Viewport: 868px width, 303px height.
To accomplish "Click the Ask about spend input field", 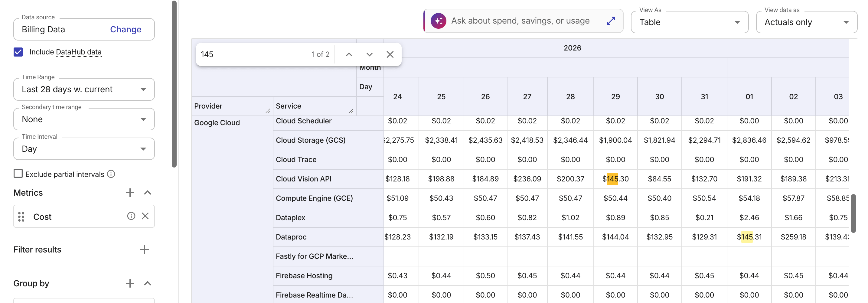I will click(x=520, y=21).
